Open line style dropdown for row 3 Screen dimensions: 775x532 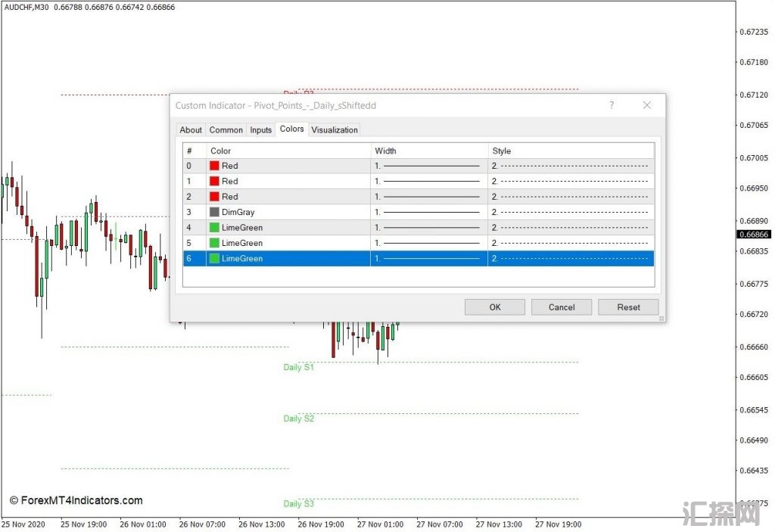coord(571,213)
